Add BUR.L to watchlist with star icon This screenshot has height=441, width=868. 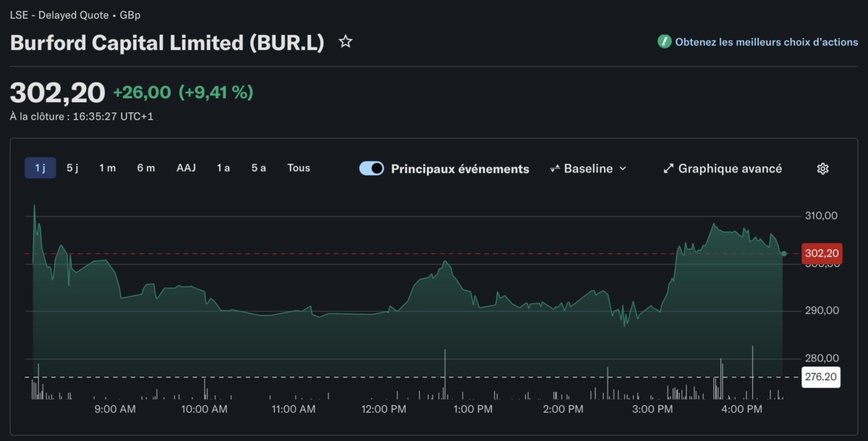point(346,42)
